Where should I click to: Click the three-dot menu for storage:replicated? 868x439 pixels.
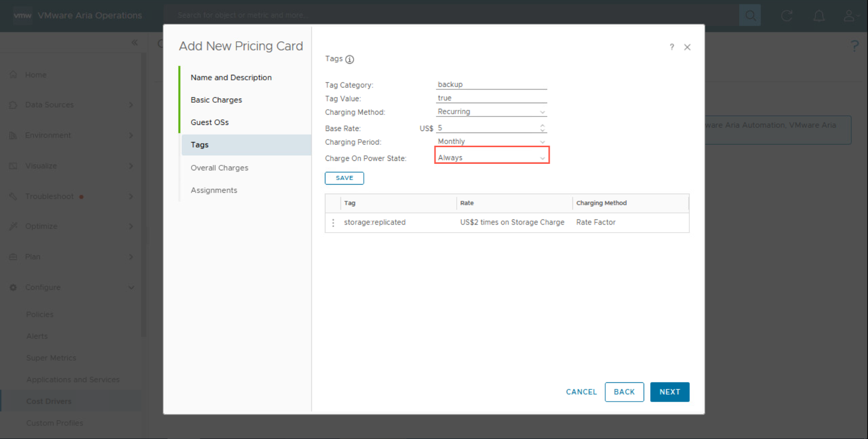point(333,223)
